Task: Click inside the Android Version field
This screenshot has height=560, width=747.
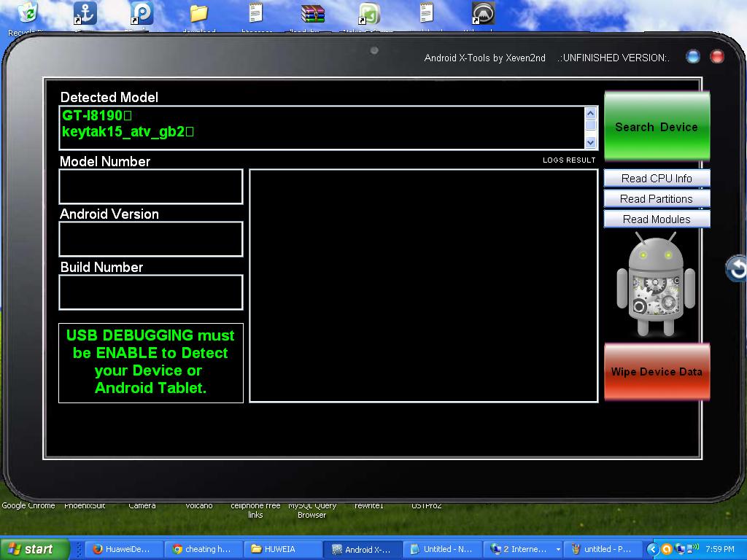Action: point(151,239)
